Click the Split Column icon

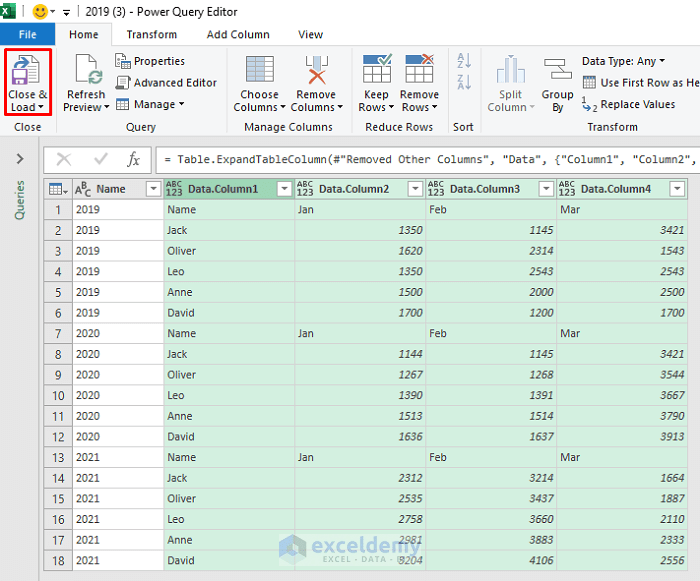click(510, 69)
